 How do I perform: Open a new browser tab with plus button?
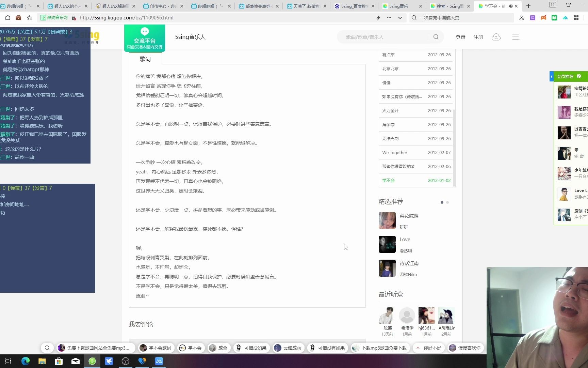coord(528,6)
